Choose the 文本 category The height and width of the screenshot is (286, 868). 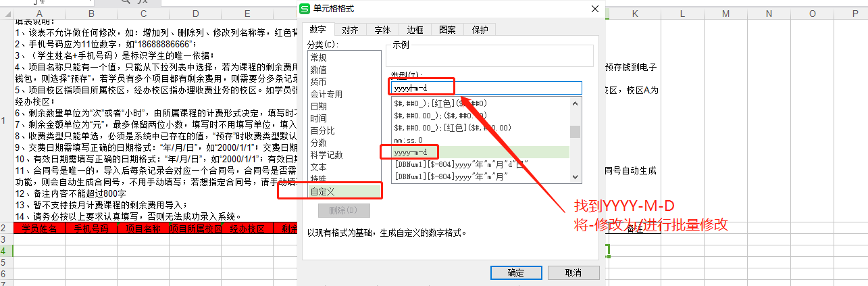click(344, 167)
